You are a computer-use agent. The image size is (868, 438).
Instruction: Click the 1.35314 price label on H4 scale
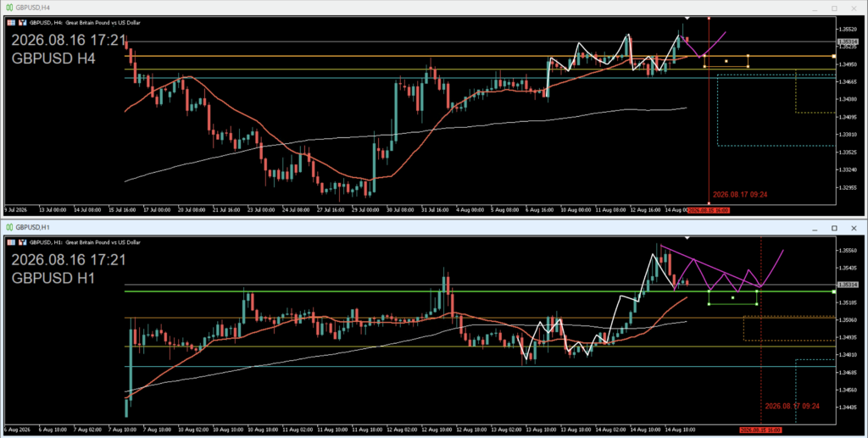848,42
